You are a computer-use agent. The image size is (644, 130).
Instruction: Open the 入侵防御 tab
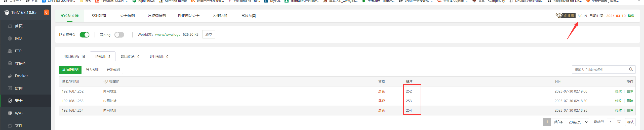[220, 16]
